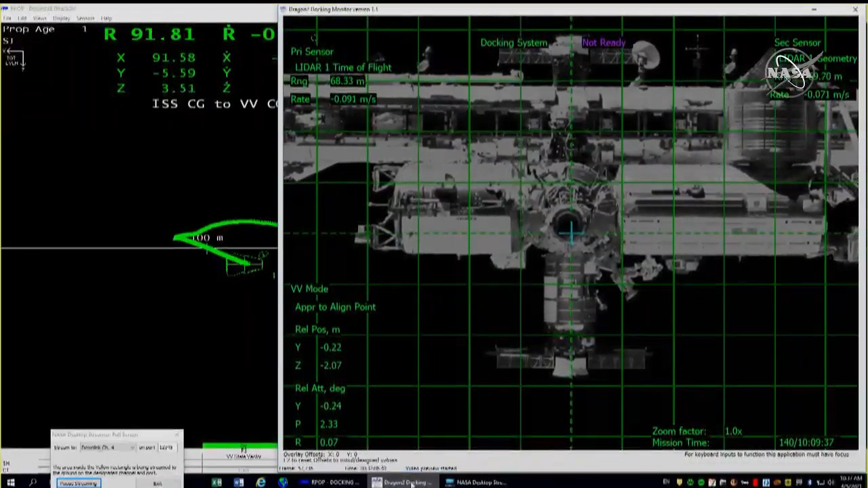Click the Z value 3.51 in RPOP
Viewport: 868px width, 488px height.
pyautogui.click(x=178, y=89)
